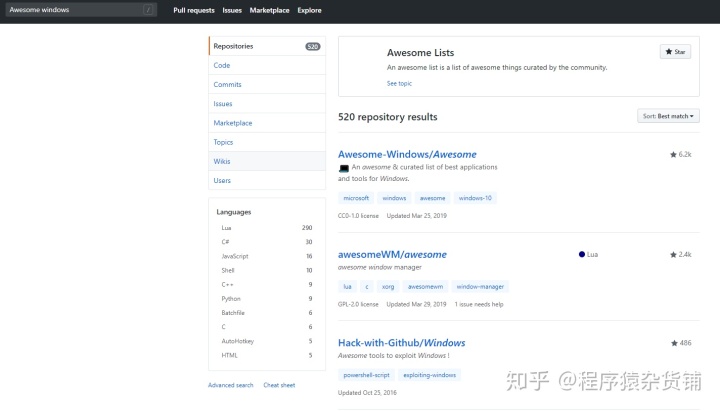
Task: Click the search box containing Awesome windows
Action: click(x=81, y=10)
